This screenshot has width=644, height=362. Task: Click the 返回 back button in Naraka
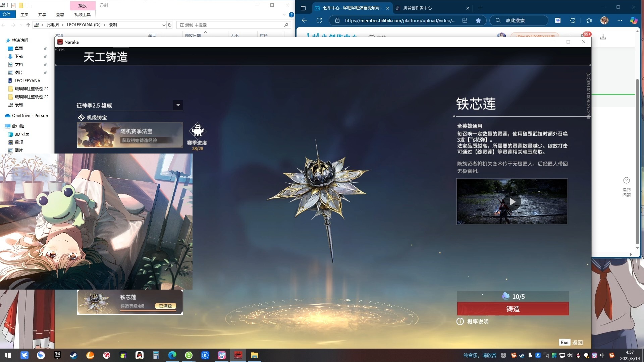pos(571,342)
